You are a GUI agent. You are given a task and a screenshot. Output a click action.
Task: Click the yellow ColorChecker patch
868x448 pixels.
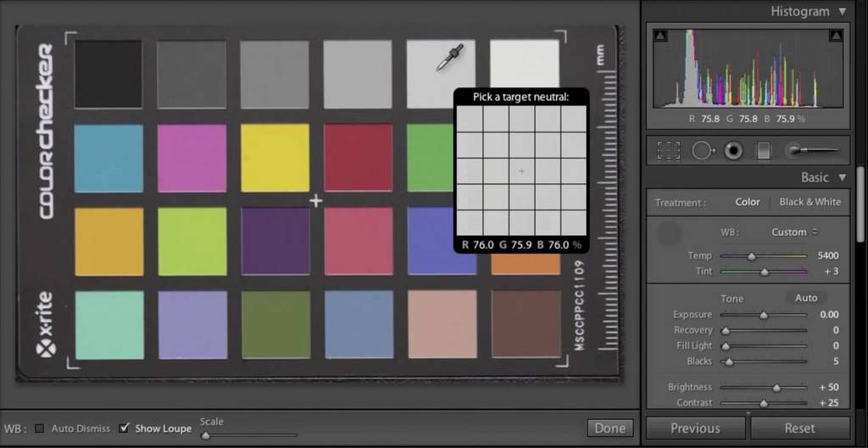(x=275, y=158)
